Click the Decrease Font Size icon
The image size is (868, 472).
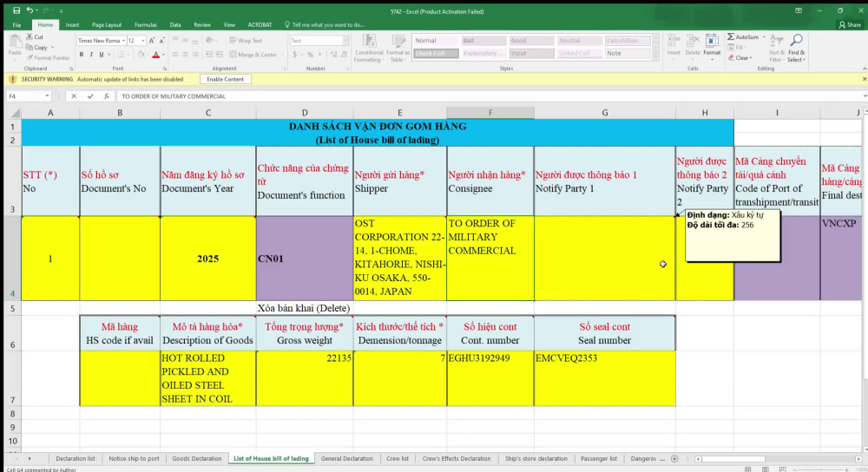[161, 41]
